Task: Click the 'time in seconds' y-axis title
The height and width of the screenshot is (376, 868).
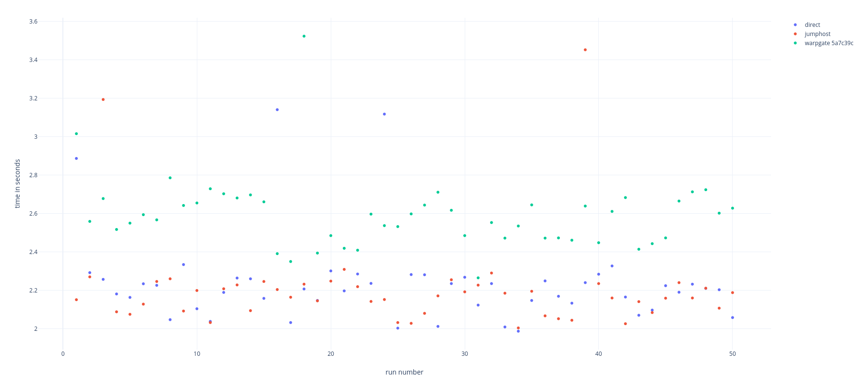Action: pos(17,183)
